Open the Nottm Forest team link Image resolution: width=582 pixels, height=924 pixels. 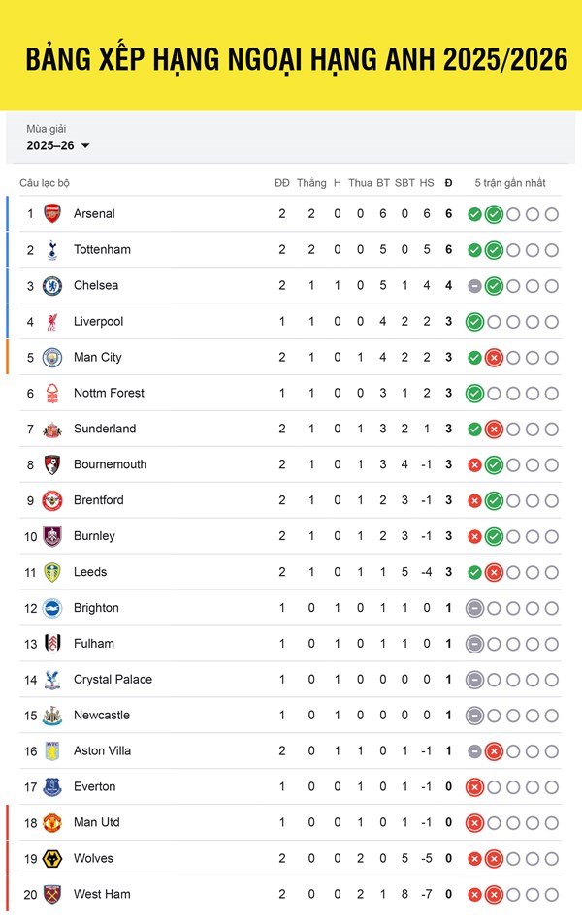click(x=109, y=393)
